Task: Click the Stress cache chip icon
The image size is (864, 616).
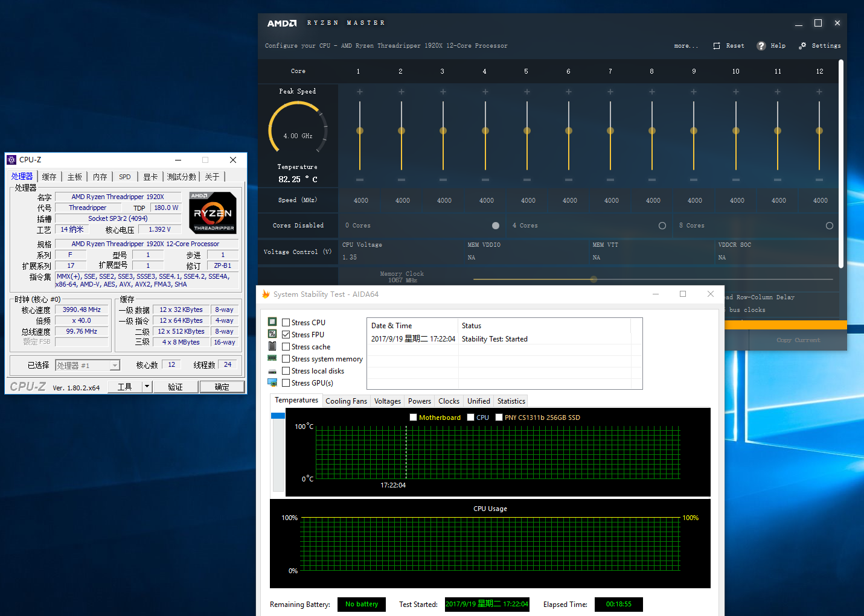Action: (x=272, y=346)
